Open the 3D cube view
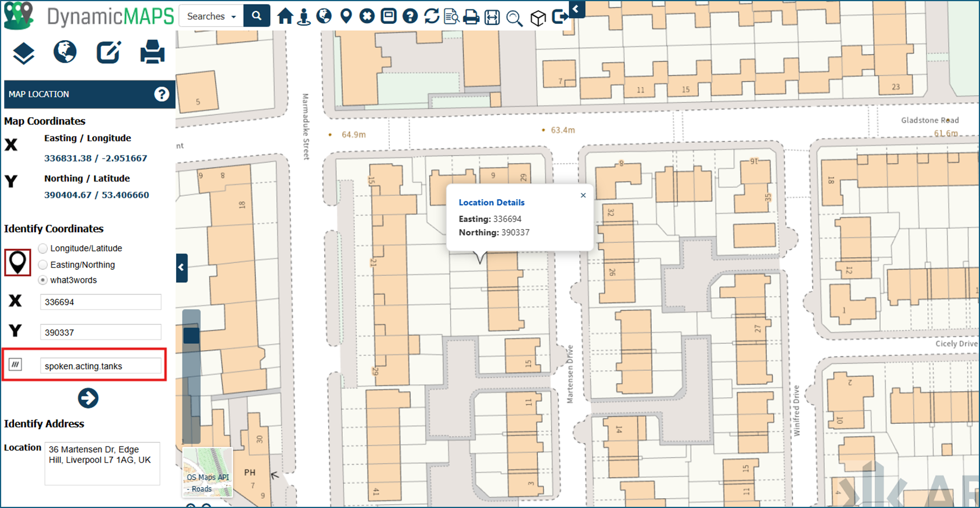The height and width of the screenshot is (508, 980). coord(539,18)
